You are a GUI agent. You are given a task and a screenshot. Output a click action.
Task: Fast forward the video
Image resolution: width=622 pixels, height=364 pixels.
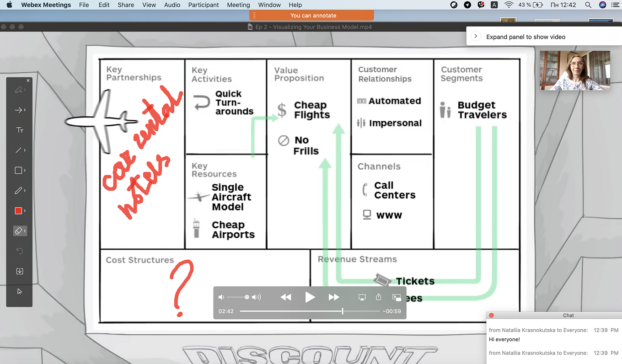[x=334, y=297]
